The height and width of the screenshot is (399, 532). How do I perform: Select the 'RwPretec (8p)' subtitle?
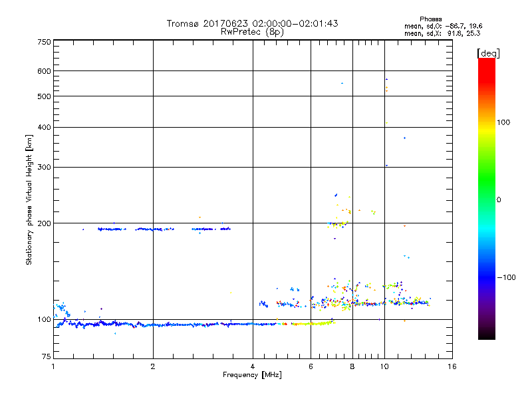[x=252, y=31]
